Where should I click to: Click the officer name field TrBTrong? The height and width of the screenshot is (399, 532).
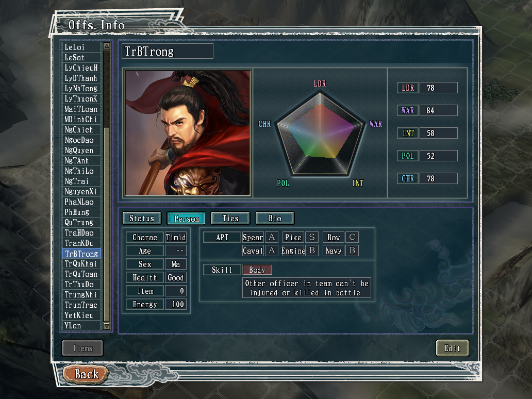[167, 51]
